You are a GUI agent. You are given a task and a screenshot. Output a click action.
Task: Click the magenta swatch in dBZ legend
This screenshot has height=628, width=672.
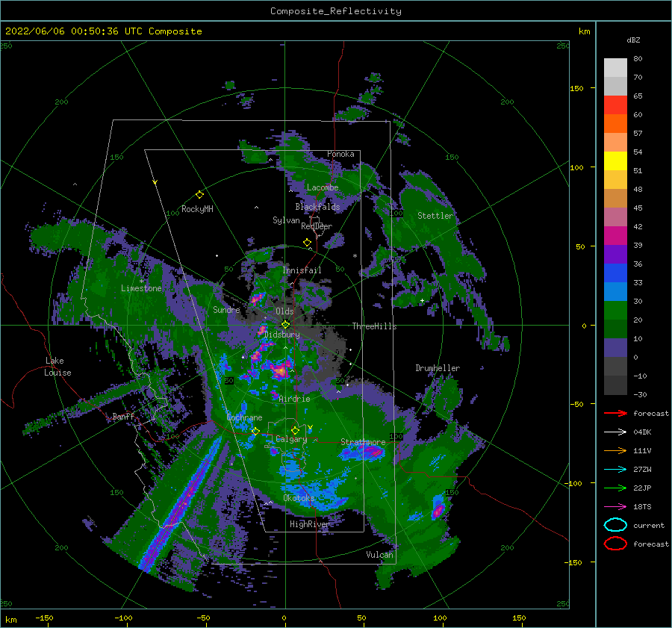615,236
